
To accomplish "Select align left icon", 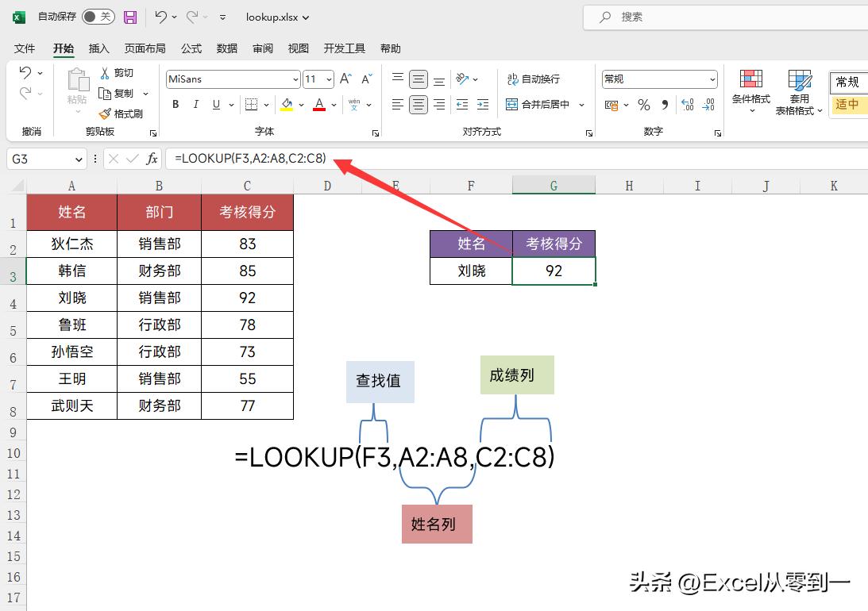I will click(x=397, y=104).
